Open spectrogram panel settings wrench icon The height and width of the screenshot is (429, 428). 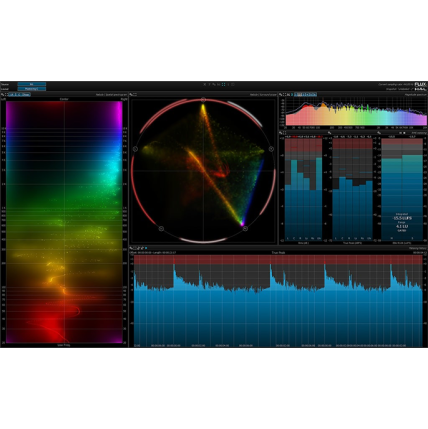[2, 95]
